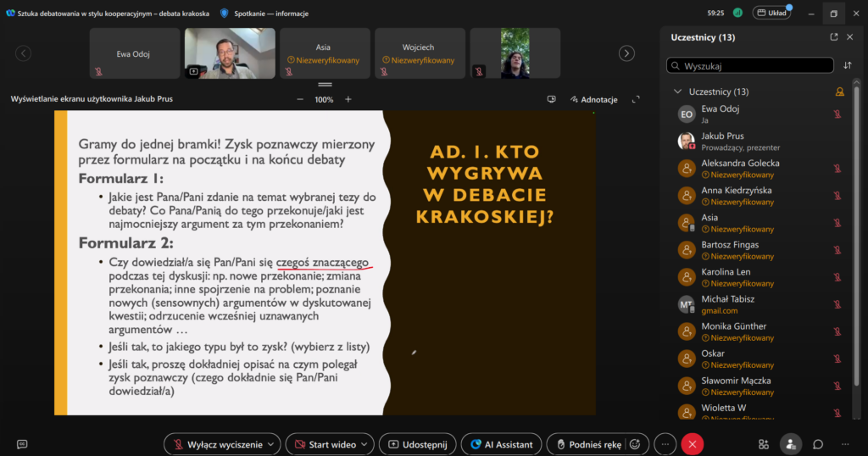
Task: Click muted microphone icon for Oskar
Action: tap(837, 358)
